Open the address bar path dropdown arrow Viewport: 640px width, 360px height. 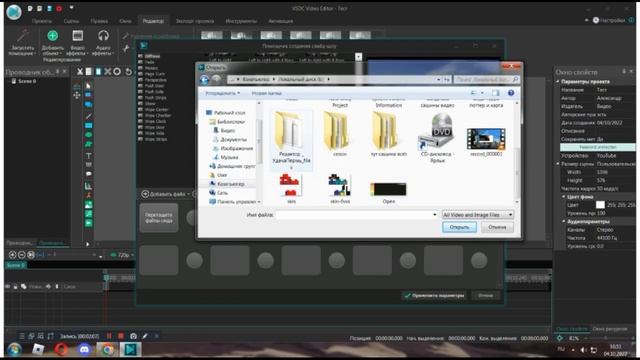(438, 79)
